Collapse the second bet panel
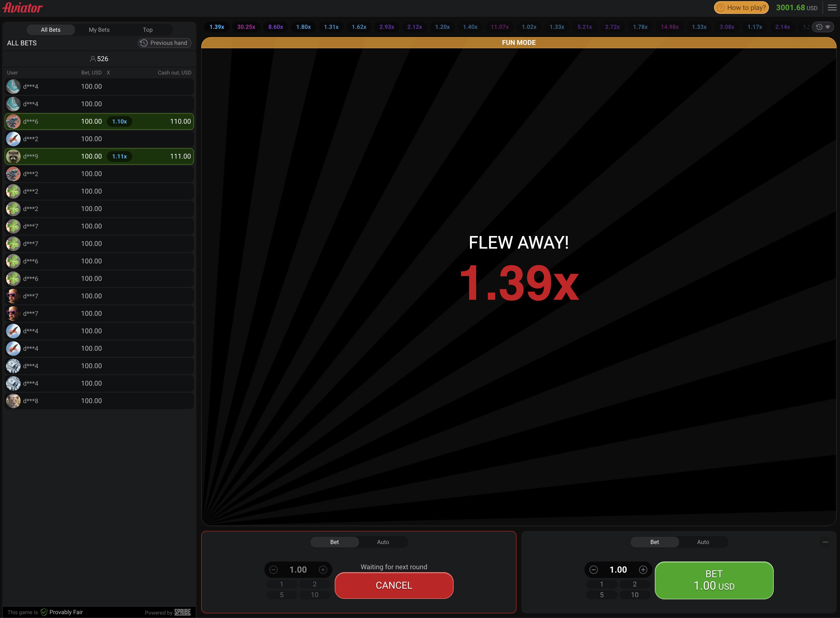 click(825, 542)
